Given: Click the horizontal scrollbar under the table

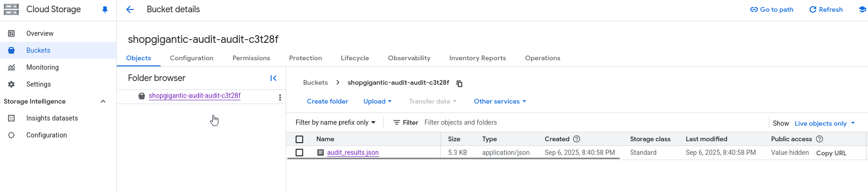Looking at the screenshot, I should tap(453, 159).
